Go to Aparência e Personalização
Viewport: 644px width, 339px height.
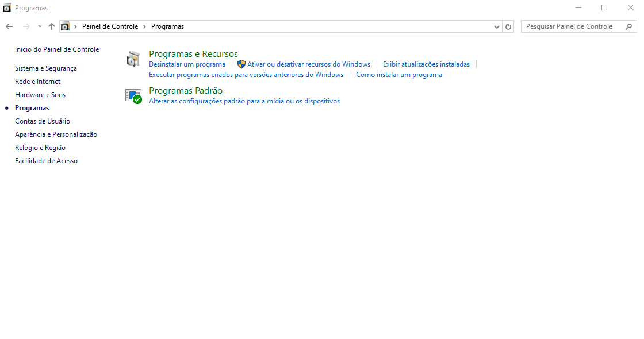point(56,134)
